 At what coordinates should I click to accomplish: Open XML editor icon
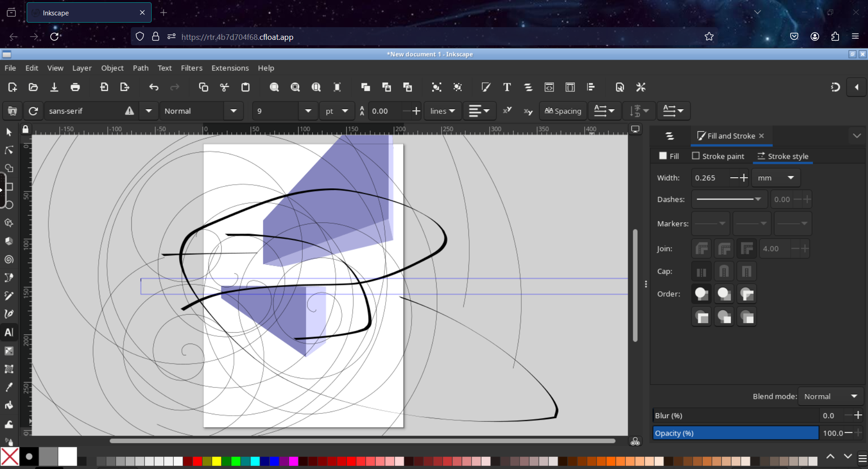pos(549,87)
